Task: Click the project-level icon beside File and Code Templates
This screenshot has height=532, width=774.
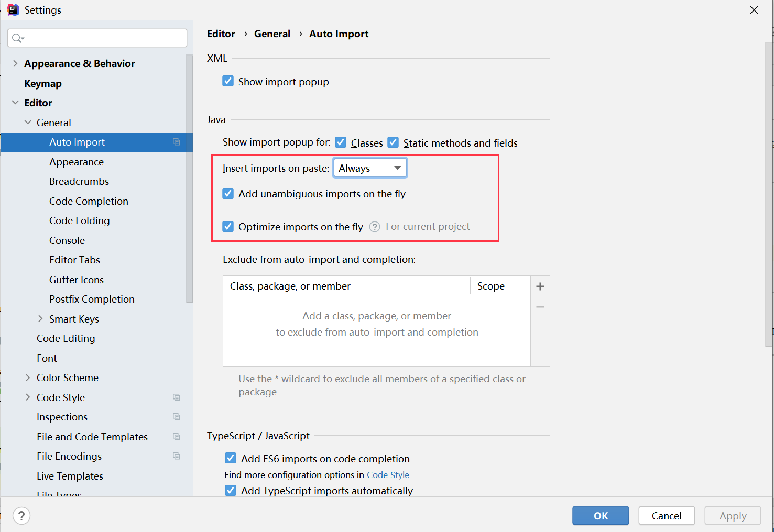Action: (177, 437)
